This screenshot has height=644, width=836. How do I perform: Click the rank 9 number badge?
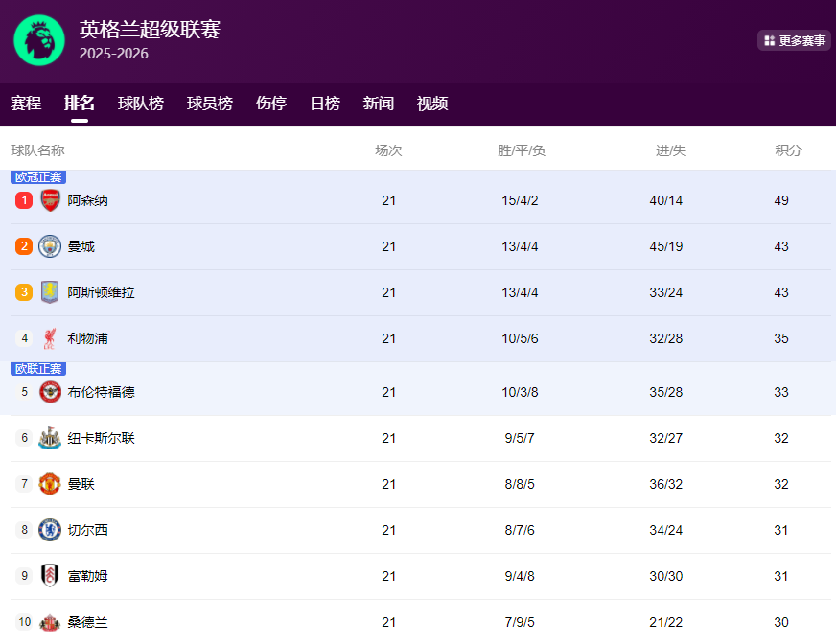24,576
